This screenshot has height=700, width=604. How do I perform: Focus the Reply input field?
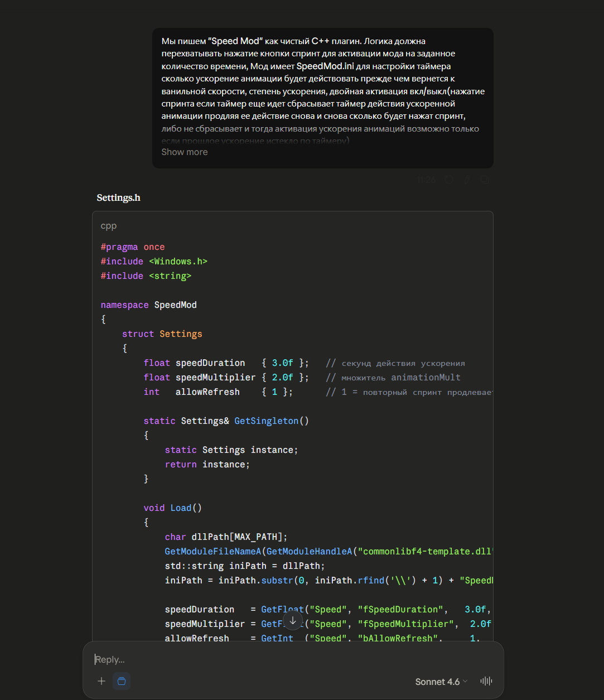293,659
